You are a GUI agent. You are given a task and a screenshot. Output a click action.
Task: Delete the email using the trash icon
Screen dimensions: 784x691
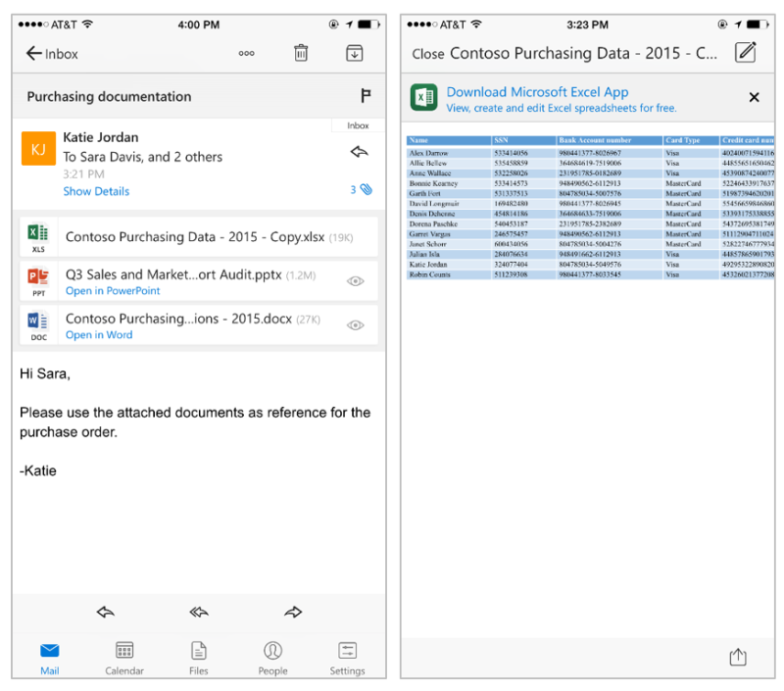301,53
